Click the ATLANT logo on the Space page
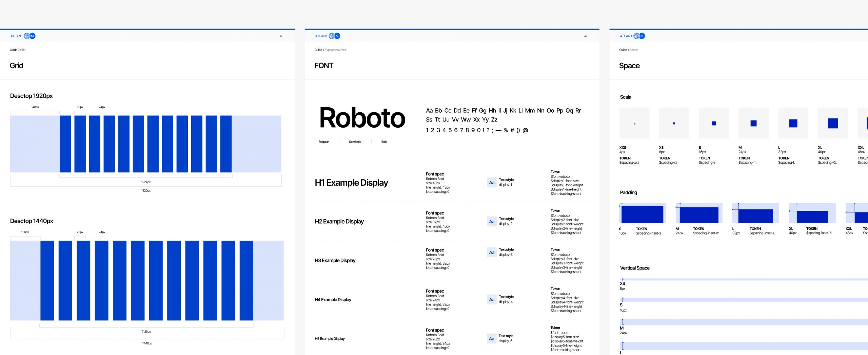Screen dimensions: 868x355 (632, 36)
